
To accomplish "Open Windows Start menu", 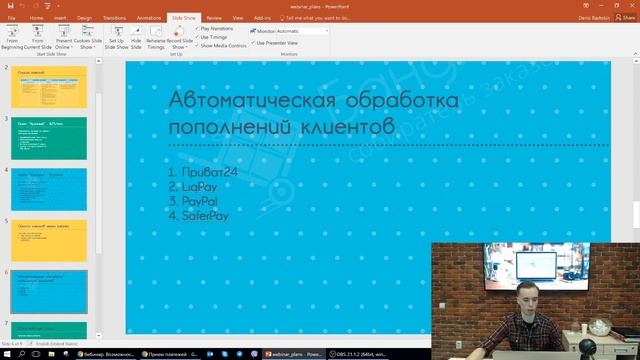I will [7, 354].
